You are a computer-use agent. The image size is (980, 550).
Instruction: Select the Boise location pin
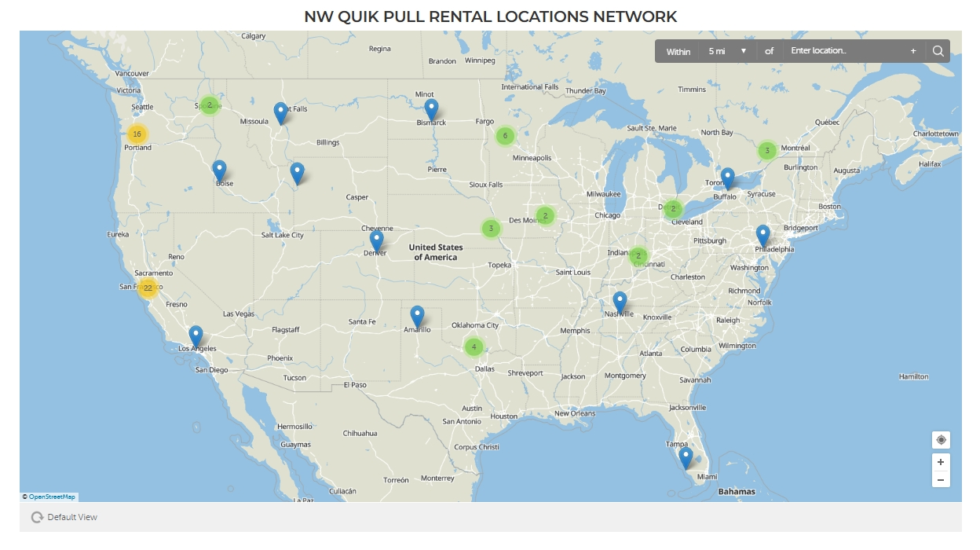220,167
